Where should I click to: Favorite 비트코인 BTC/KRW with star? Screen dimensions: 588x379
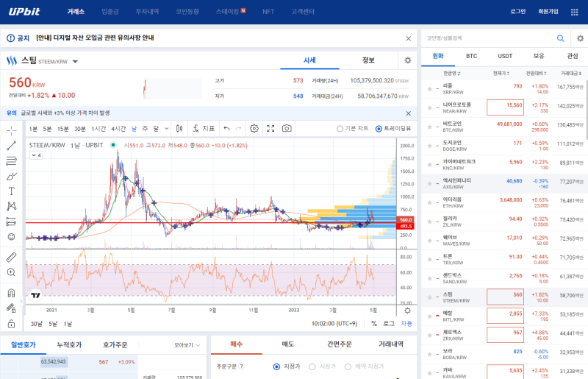430,127
